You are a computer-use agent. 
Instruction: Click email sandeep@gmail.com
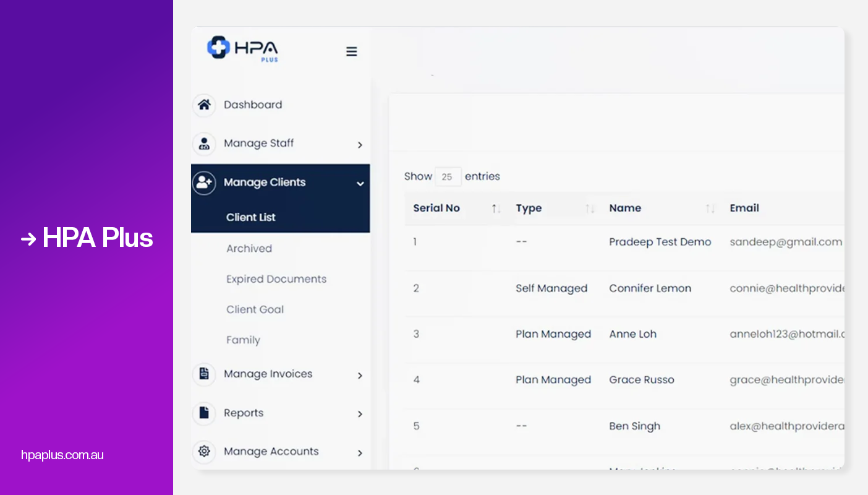click(786, 242)
